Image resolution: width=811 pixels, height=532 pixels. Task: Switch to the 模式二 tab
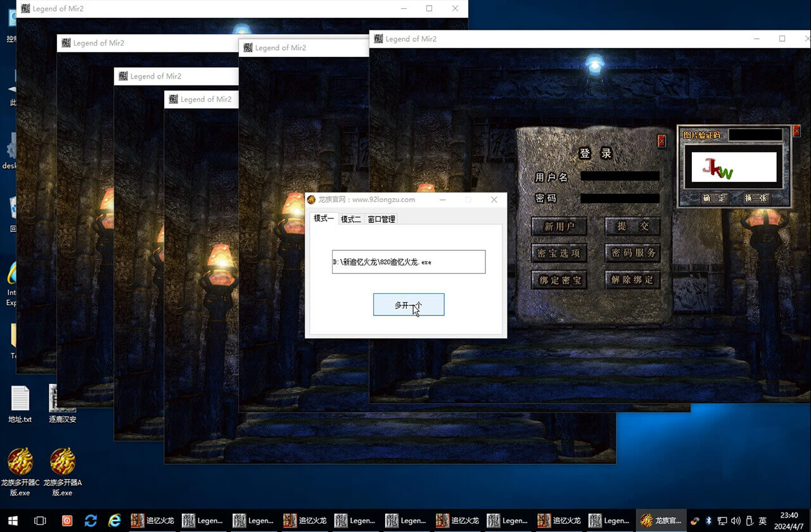(x=350, y=219)
